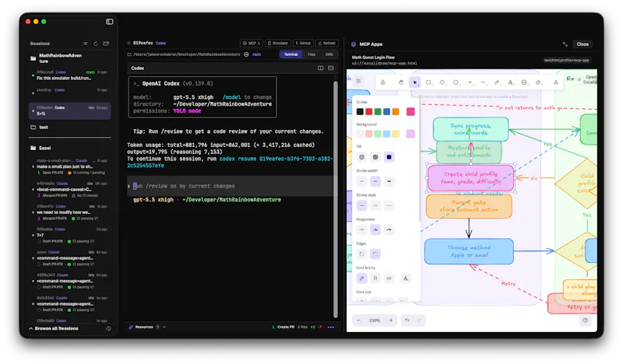Switch to the Files tab
Viewport: 623px width, 364px height.
tap(311, 54)
